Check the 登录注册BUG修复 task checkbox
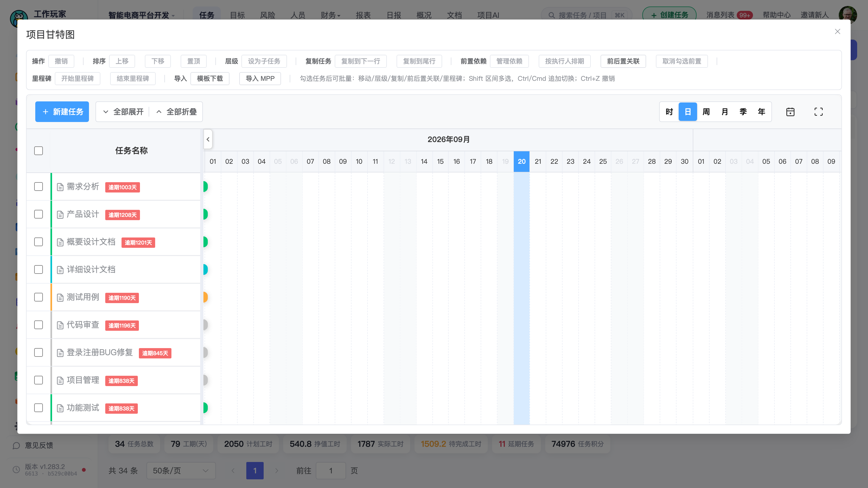 (x=39, y=352)
